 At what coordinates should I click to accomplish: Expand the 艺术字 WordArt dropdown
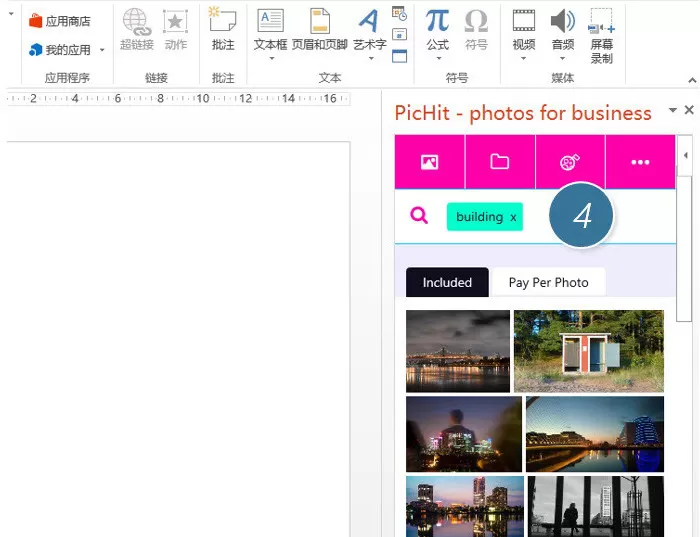(x=371, y=58)
